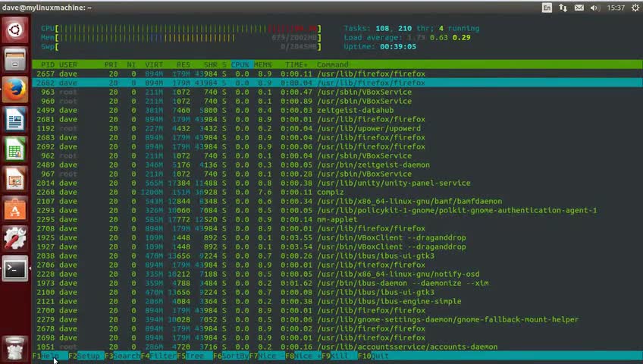Image resolution: width=643 pixels, height=364 pixels.
Task: Select process row PID 2014 unity-panel-service
Action: click(x=337, y=183)
